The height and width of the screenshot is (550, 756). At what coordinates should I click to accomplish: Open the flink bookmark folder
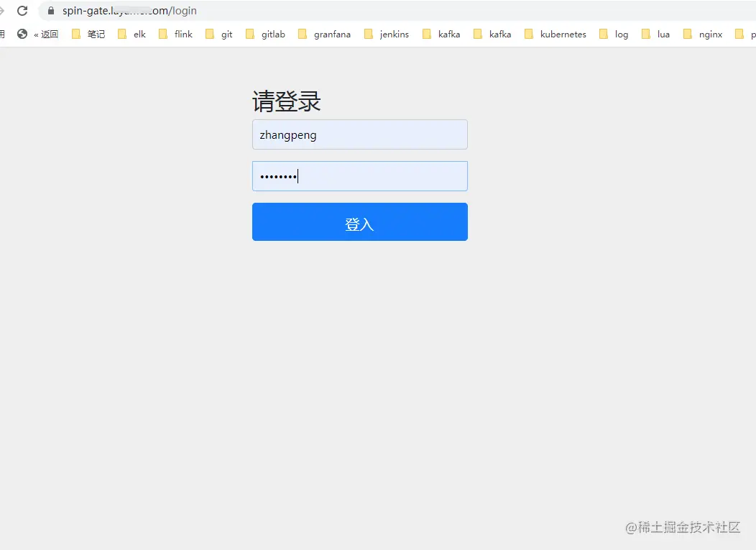pos(175,34)
